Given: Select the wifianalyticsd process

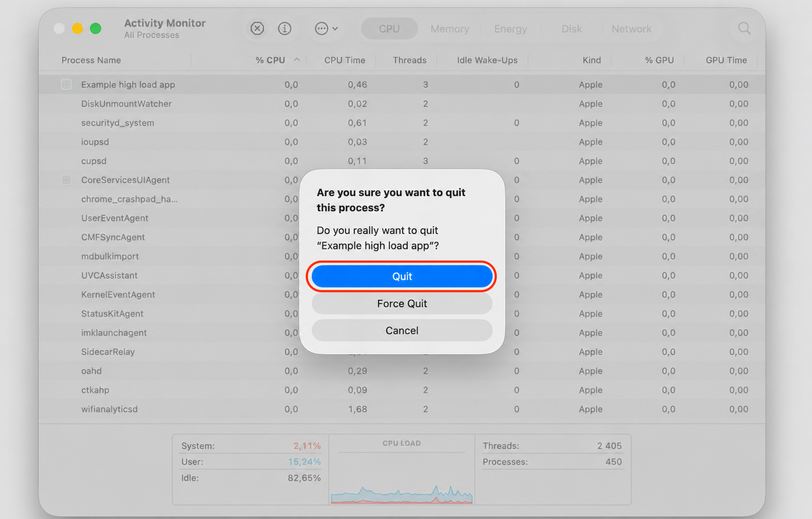Looking at the screenshot, I should [x=109, y=409].
